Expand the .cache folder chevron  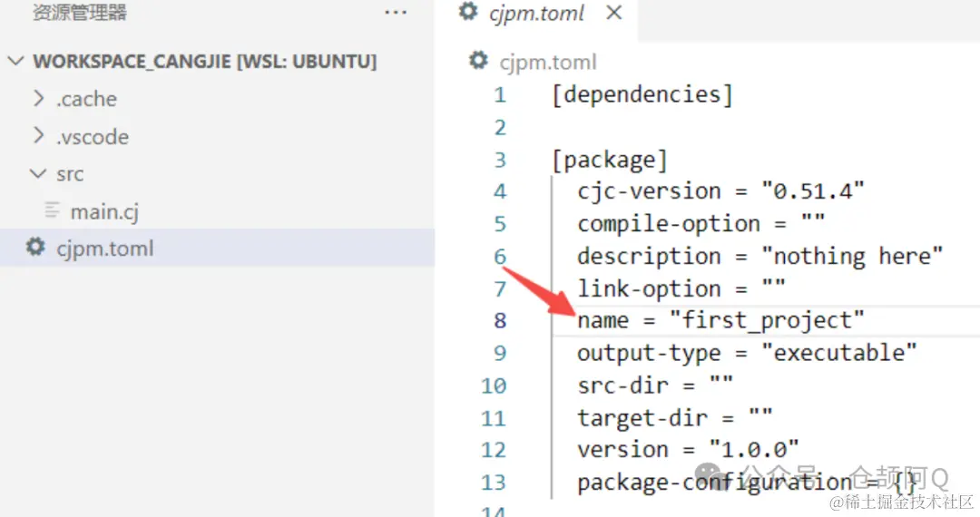(x=39, y=98)
